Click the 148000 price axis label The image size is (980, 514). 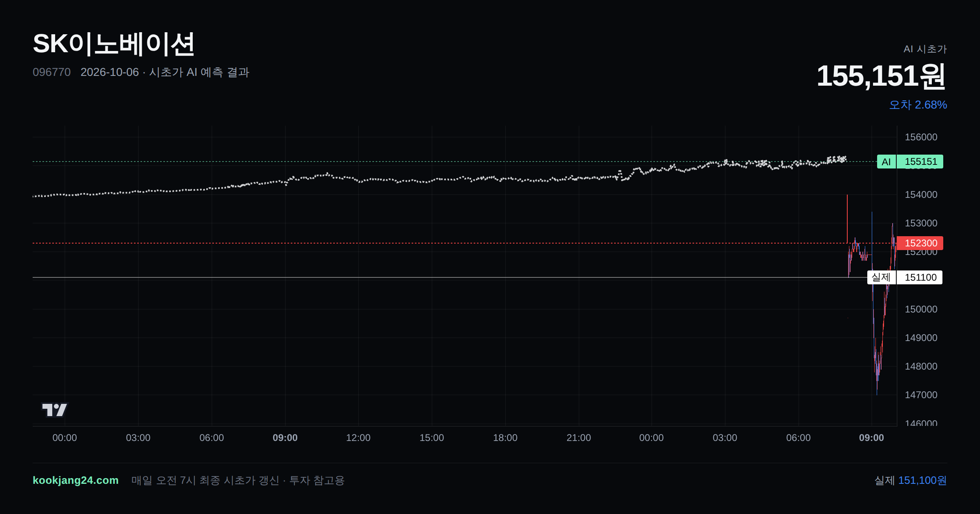coord(921,366)
